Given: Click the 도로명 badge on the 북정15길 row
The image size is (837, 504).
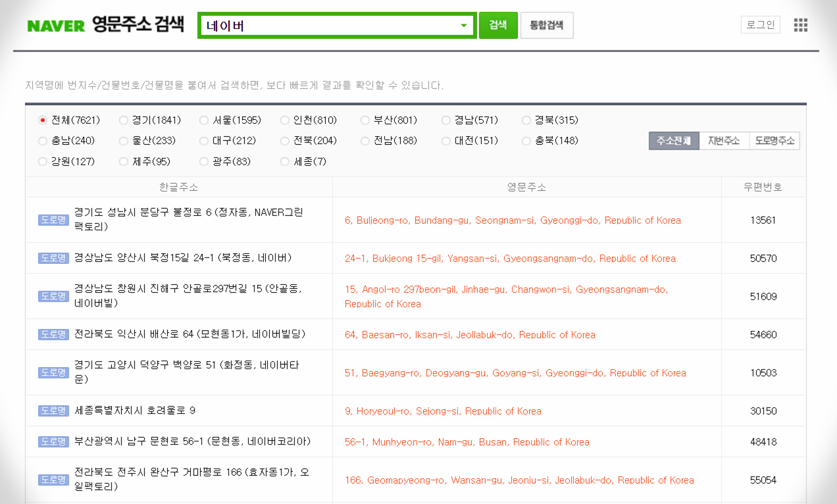Looking at the screenshot, I should [x=53, y=258].
